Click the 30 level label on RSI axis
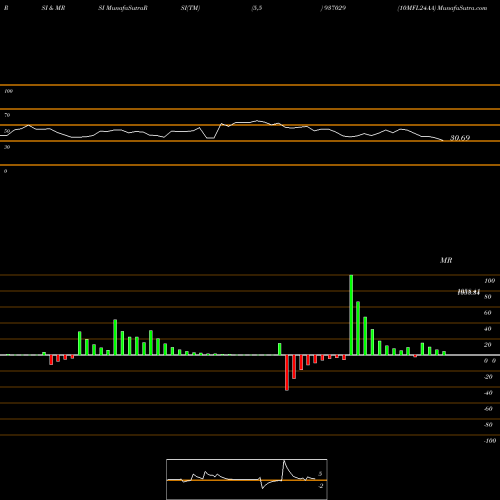 (7, 147)
